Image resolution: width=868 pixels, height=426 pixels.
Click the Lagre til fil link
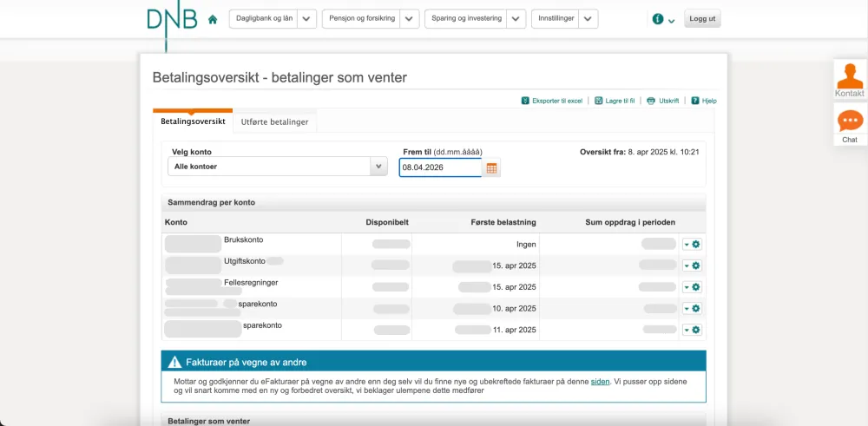pyautogui.click(x=620, y=101)
